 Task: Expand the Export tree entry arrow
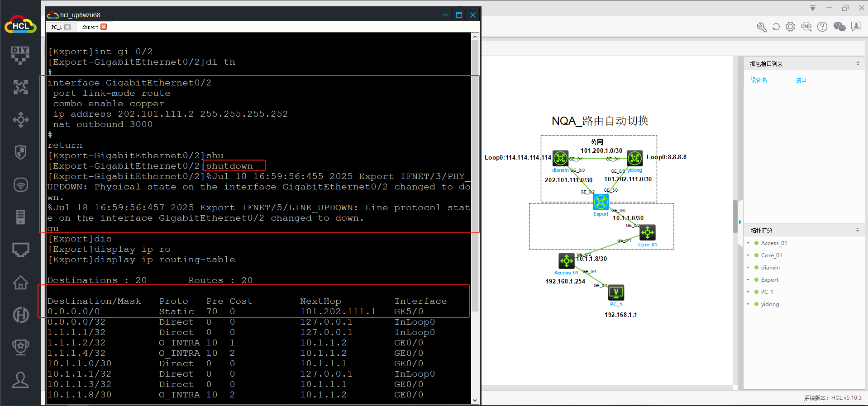748,280
